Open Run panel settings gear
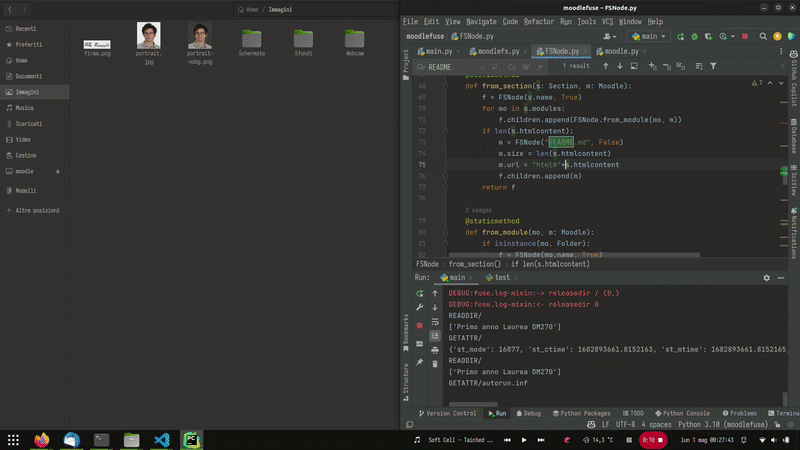 coord(767,277)
